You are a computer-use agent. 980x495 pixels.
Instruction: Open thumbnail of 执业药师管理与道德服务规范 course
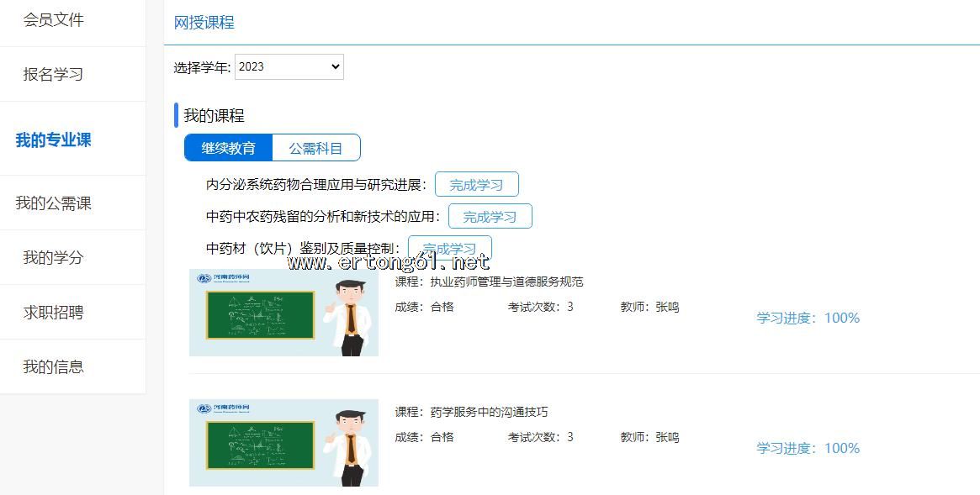tap(283, 313)
